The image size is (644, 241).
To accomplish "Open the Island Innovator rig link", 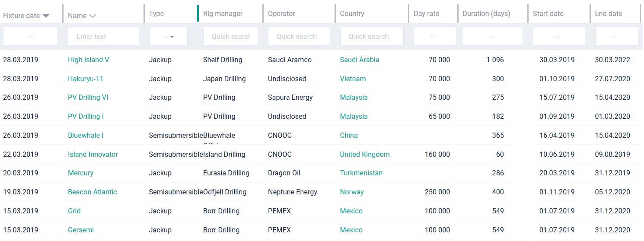I will point(92,155).
